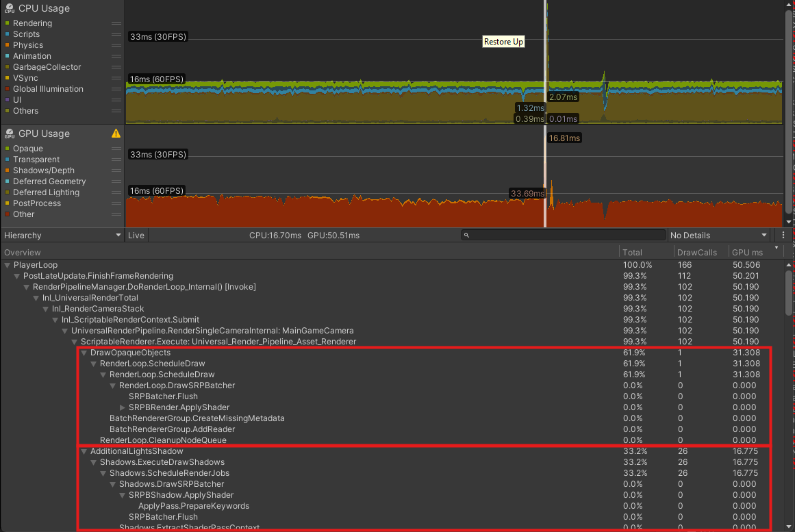Click the reorder handle beside Rendering
795x532 pixels.
tap(117, 23)
